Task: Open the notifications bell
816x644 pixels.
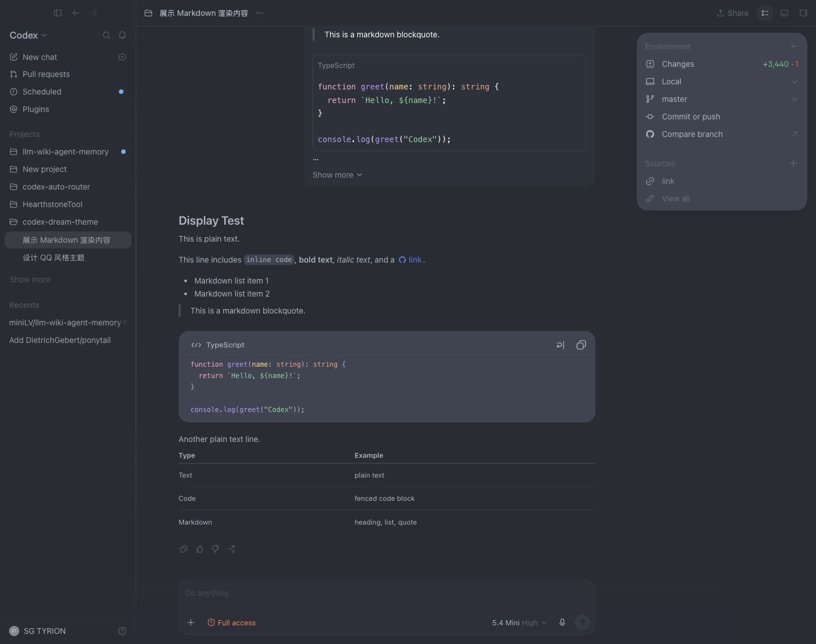Action: [x=122, y=35]
